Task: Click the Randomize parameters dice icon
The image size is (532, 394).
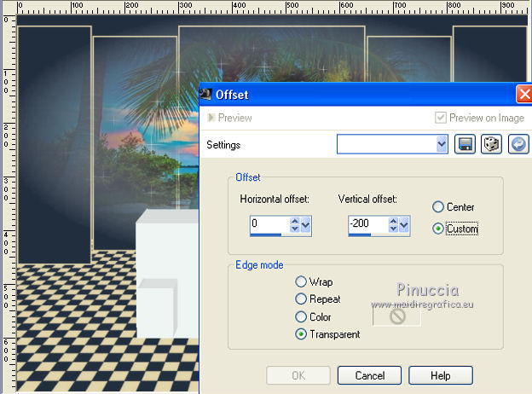Action: 491,144
